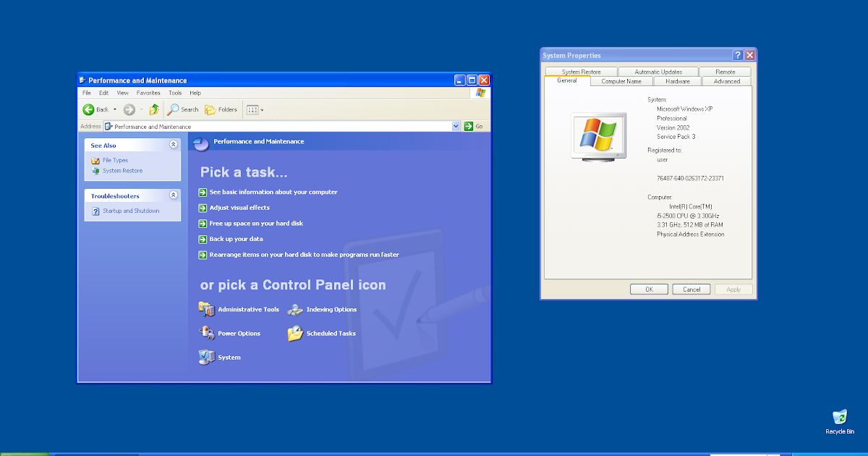Screen dimensions: 868x456
Task: Toggle the Folders toolbar button
Action: tap(221, 109)
